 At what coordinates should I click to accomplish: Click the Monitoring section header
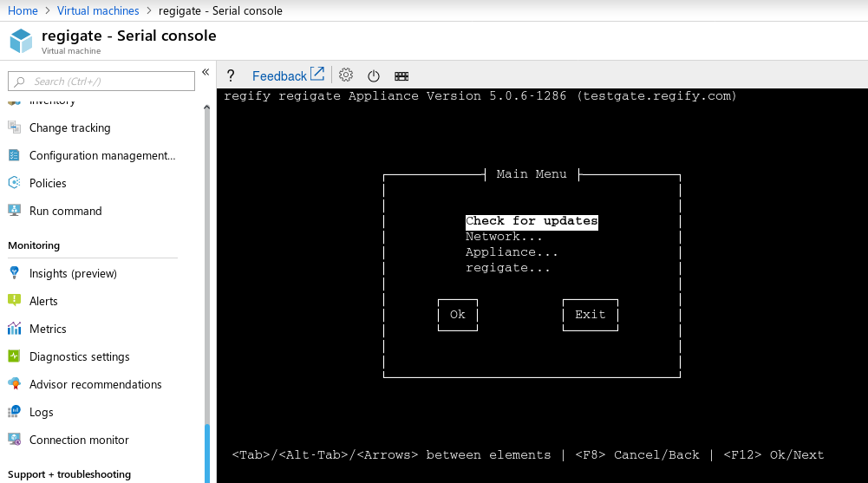pyautogui.click(x=34, y=245)
